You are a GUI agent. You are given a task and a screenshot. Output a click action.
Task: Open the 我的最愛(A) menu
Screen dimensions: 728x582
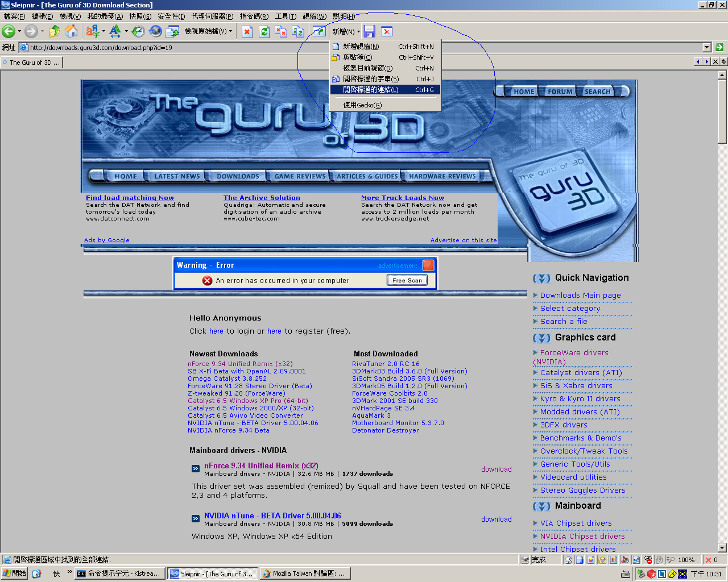tap(105, 16)
